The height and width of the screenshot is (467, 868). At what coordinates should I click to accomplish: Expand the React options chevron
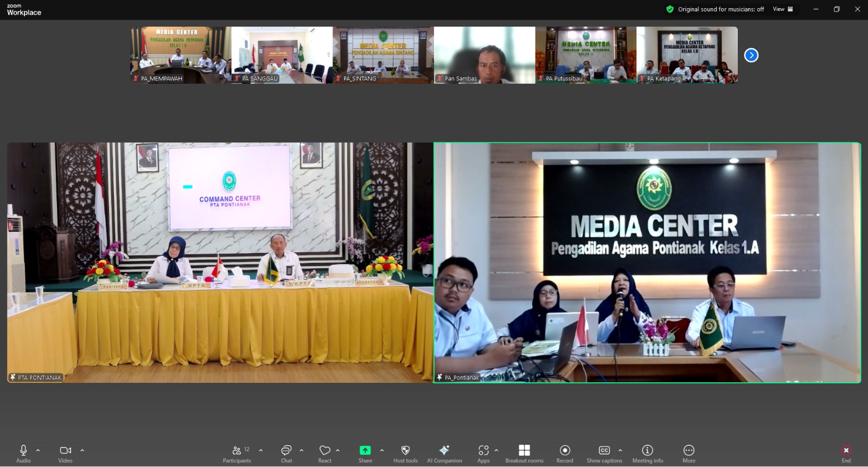(x=338, y=450)
